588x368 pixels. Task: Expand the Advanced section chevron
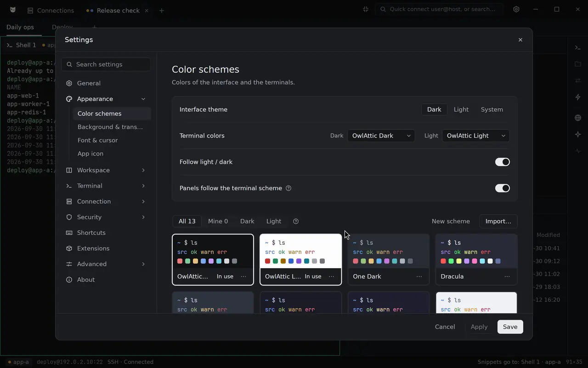pos(143,264)
